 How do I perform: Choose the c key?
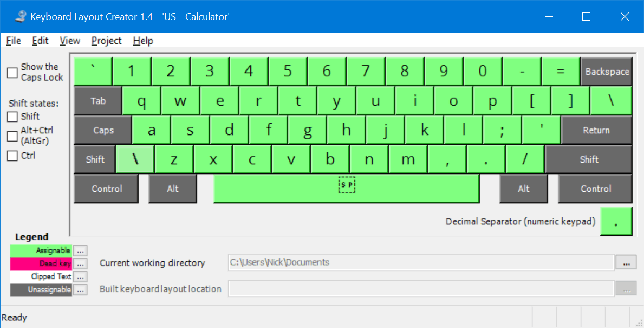(x=252, y=159)
